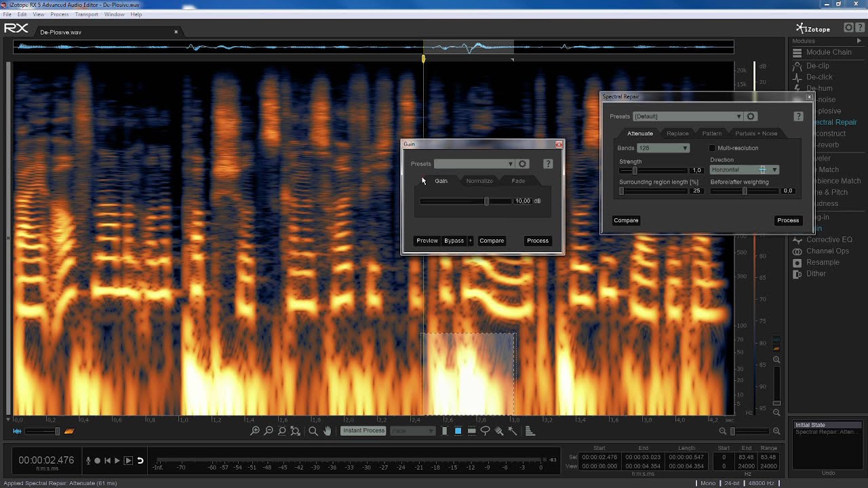
Task: Select the Brush selection tool
Action: (x=499, y=431)
